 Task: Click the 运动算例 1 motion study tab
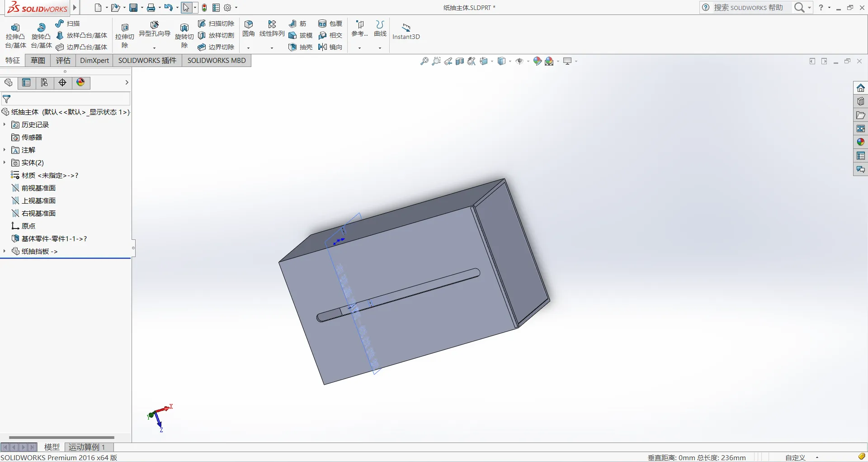pos(87,447)
